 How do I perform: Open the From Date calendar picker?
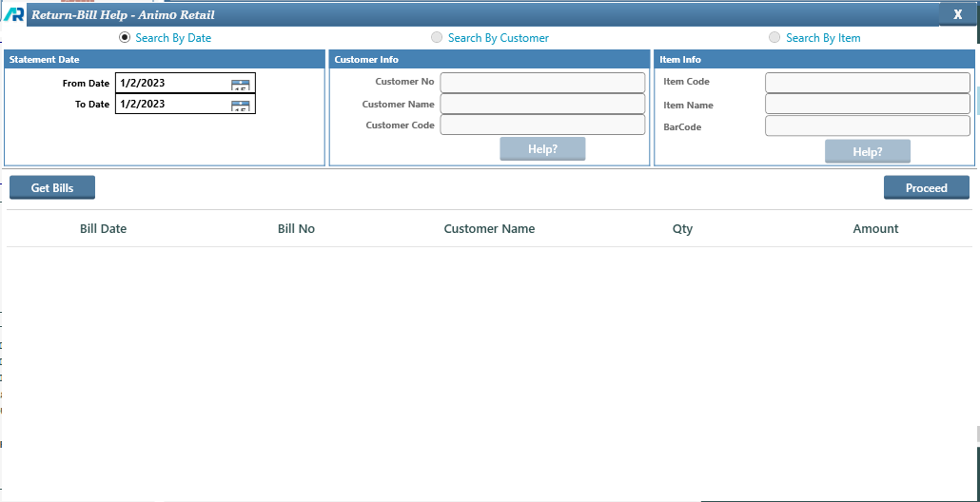point(241,85)
